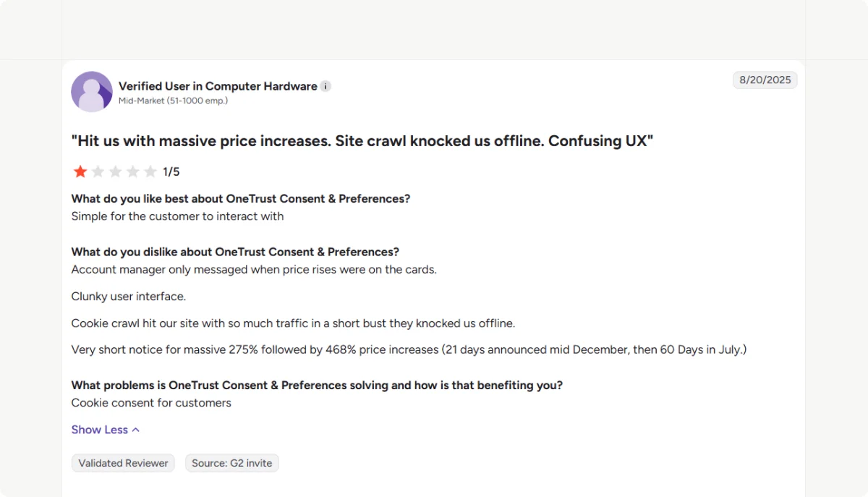Screen dimensions: 868x497
Task: Click the 1/5 rating score text
Action: point(171,172)
